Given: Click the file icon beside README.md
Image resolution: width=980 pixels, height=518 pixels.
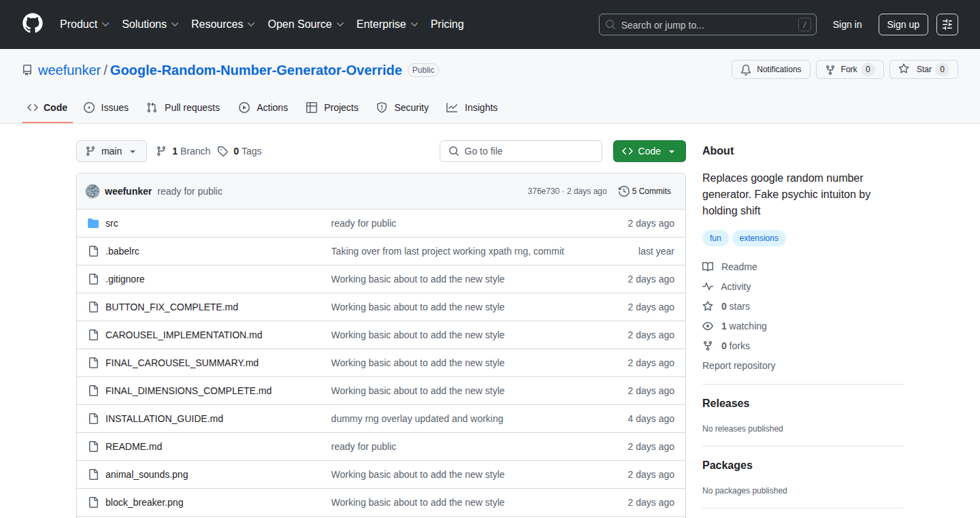Looking at the screenshot, I should [94, 447].
